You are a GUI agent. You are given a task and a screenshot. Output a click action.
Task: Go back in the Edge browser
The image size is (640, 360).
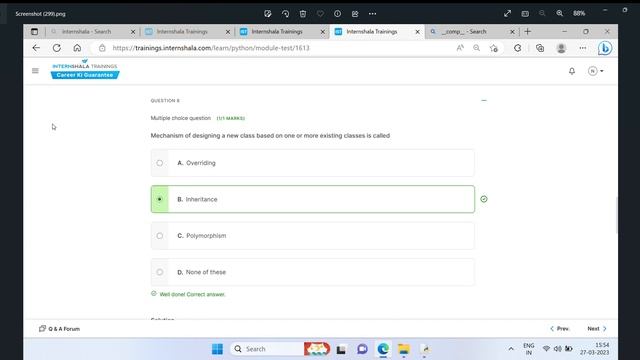tap(36, 48)
